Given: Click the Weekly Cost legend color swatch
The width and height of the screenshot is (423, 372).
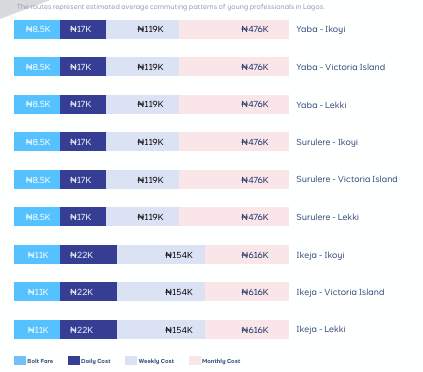Looking at the screenshot, I should pyautogui.click(x=131, y=360).
